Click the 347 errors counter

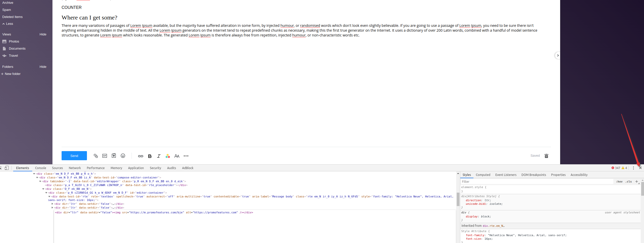point(616,168)
